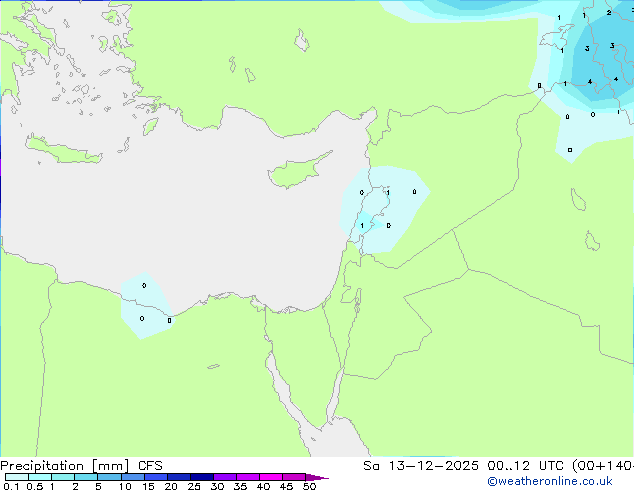
Task: Click the '35' legend scale label
Action: [x=240, y=486]
